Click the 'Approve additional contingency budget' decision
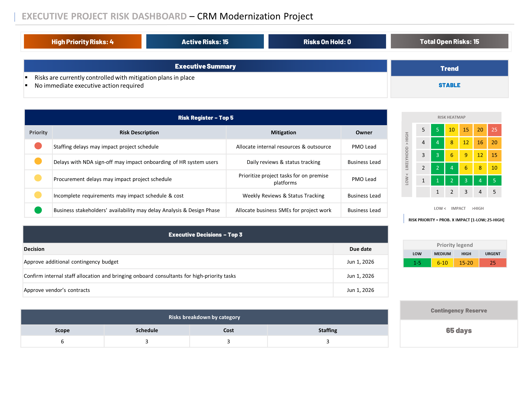Image resolution: width=532 pixels, height=399 pixels. click(x=71, y=262)
